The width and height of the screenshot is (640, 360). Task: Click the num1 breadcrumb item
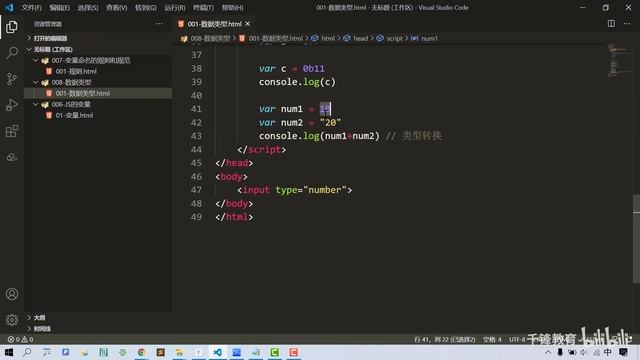429,38
